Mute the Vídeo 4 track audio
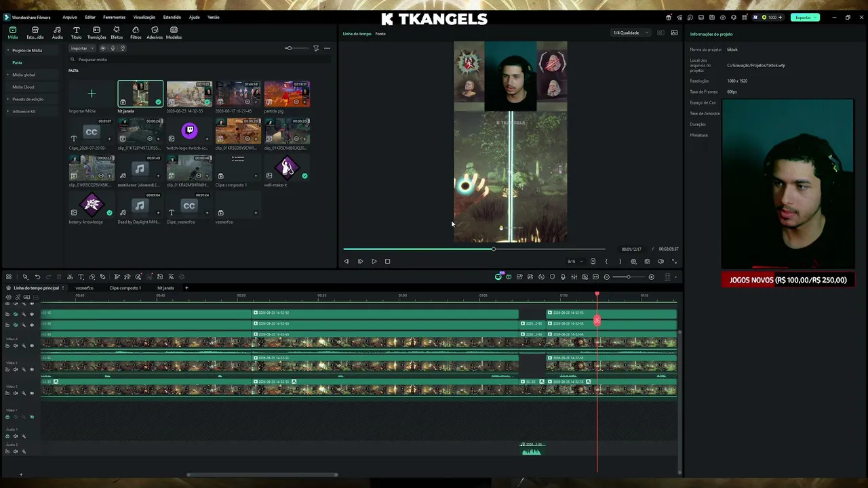The width and height of the screenshot is (868, 488). click(x=16, y=345)
